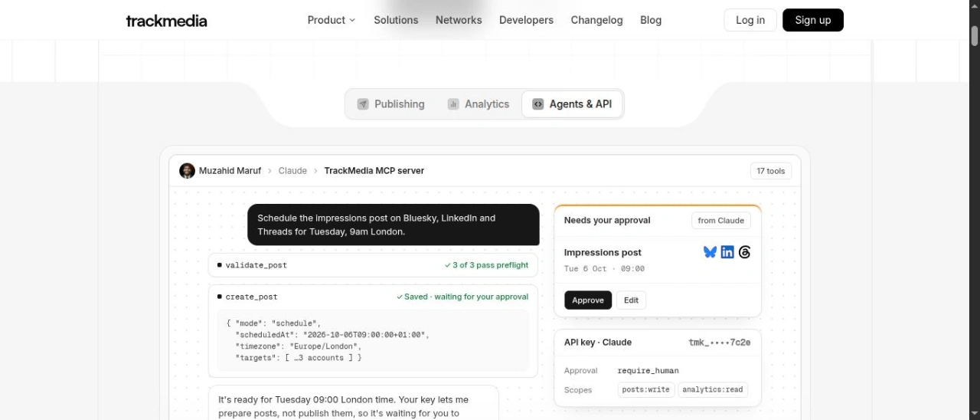Click the scheduledAt JSON line
The height and width of the screenshot is (420, 980).
[x=333, y=335]
